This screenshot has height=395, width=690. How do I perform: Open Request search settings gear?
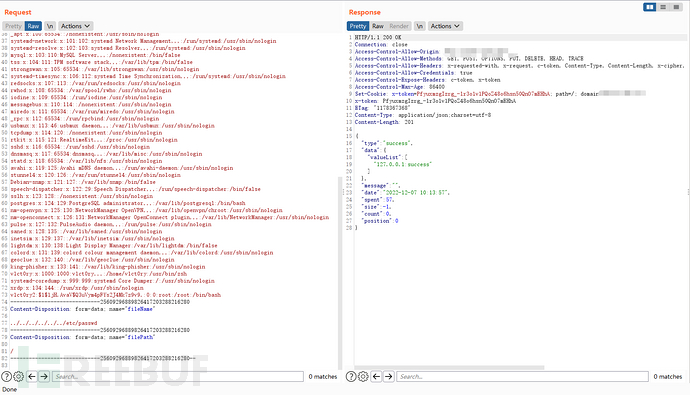pos(18,377)
